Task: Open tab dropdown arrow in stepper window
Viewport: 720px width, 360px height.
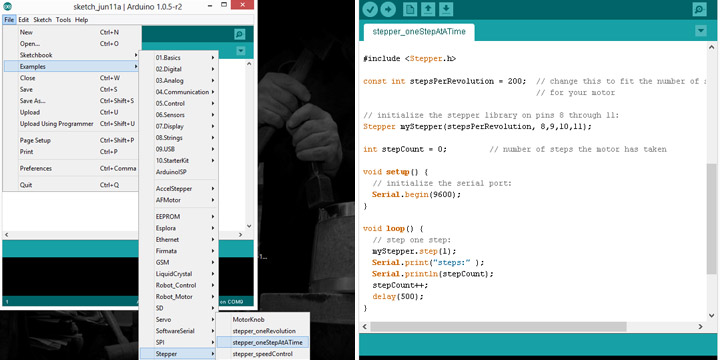Action: point(701,31)
